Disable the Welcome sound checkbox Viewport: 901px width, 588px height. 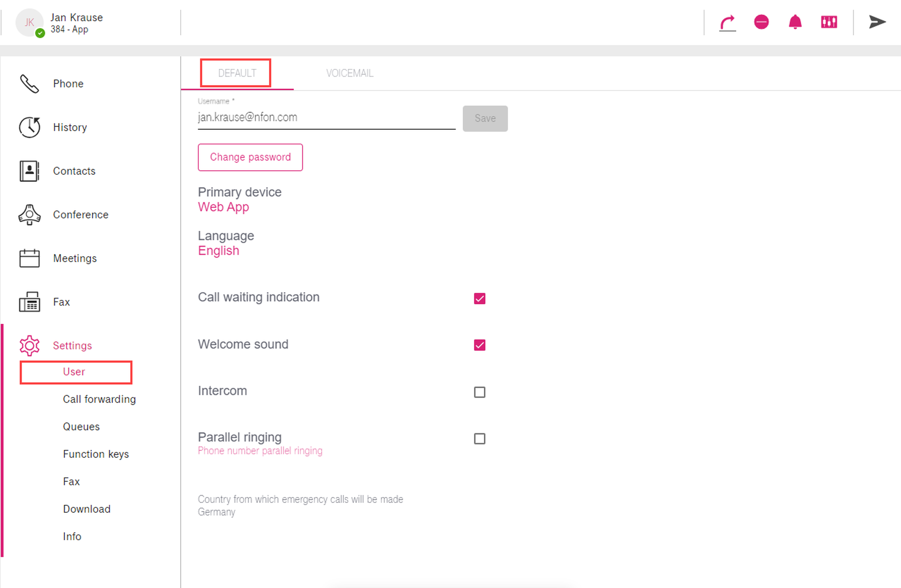[x=479, y=345]
